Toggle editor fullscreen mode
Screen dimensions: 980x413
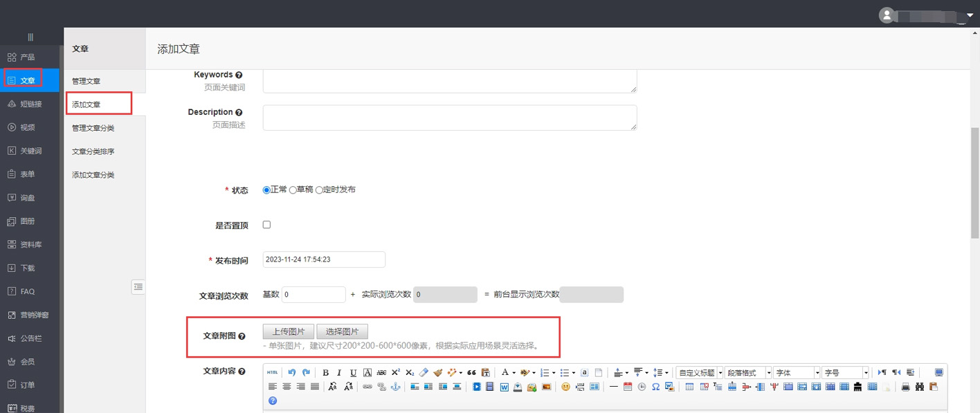(x=939, y=372)
